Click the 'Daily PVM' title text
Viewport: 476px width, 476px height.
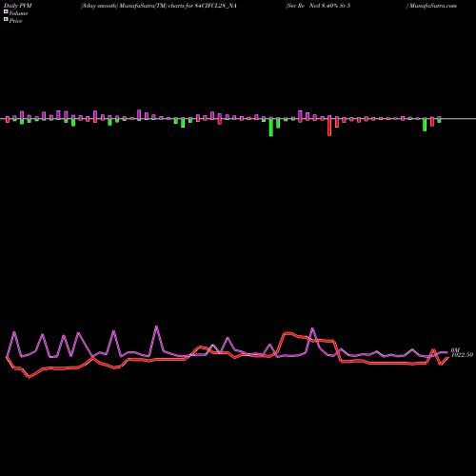pos(18,6)
